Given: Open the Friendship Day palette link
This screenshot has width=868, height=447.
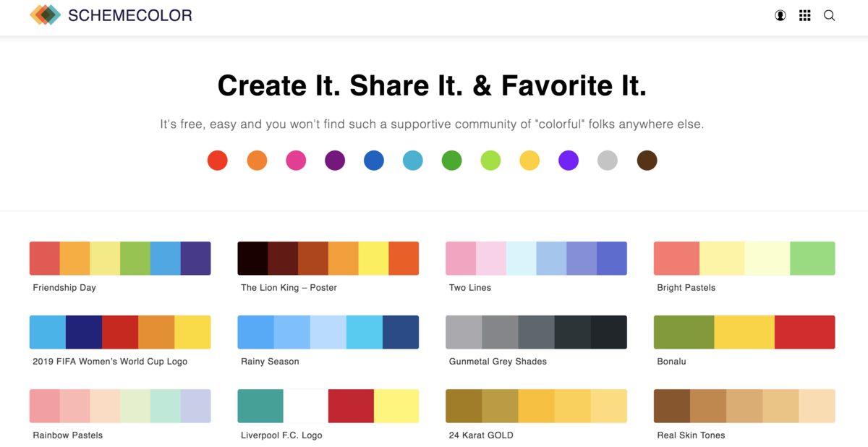Looking at the screenshot, I should coord(64,288).
